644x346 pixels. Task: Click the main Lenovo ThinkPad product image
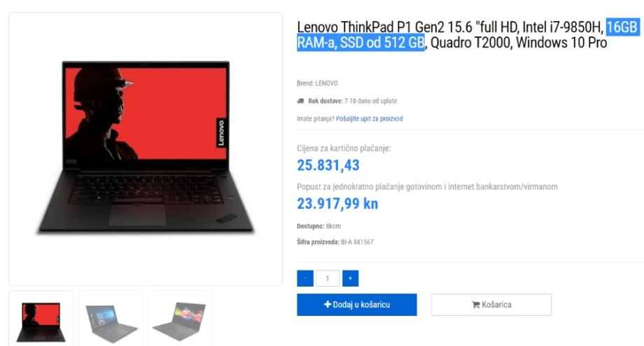146,148
